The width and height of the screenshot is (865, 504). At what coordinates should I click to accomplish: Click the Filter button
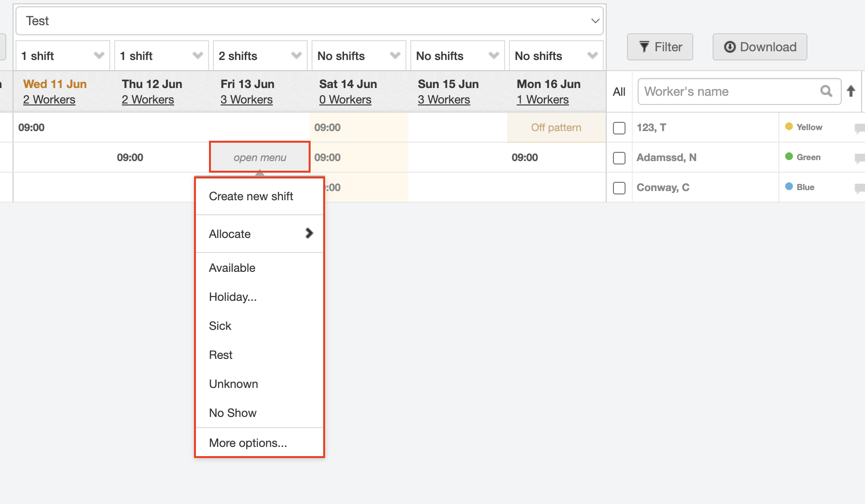(x=660, y=47)
